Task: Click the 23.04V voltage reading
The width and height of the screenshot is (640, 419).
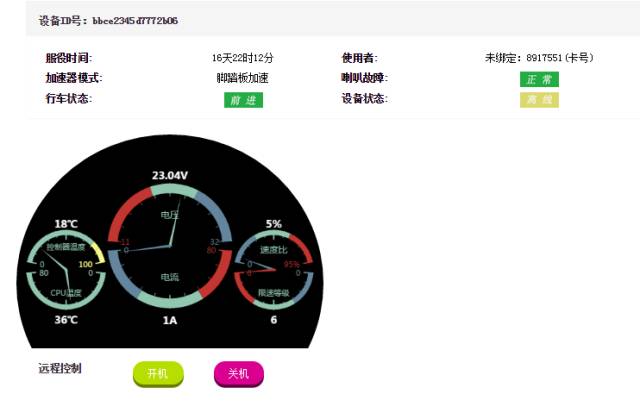Action: 170,175
